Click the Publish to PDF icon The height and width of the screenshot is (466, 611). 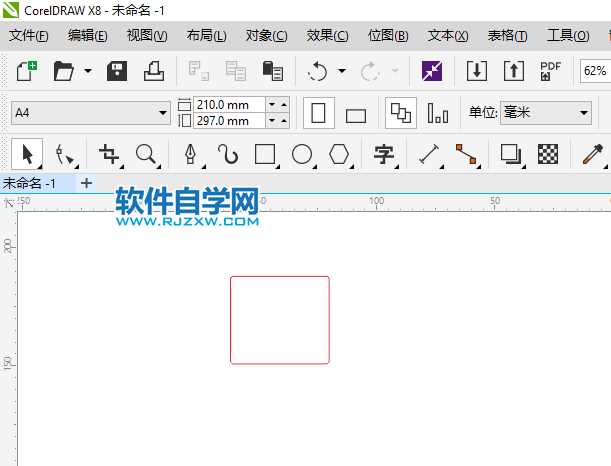click(x=550, y=71)
